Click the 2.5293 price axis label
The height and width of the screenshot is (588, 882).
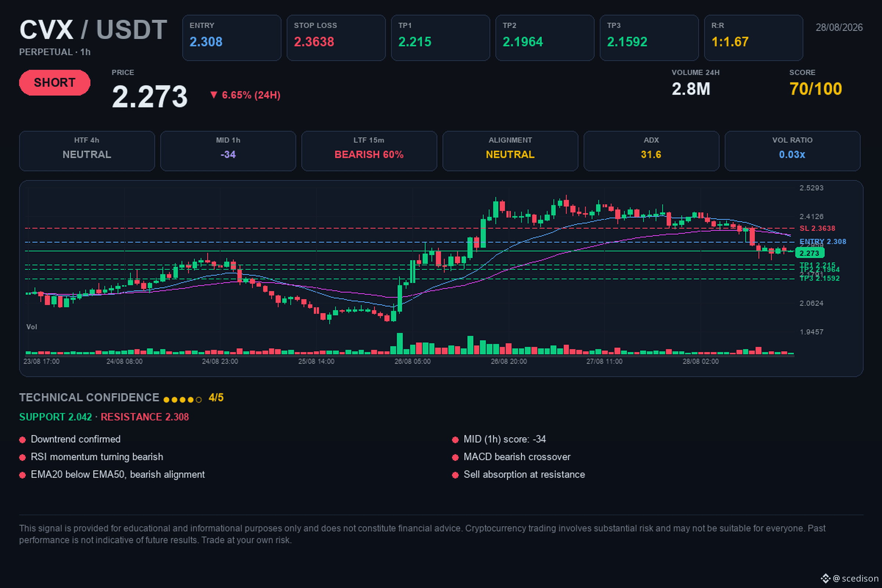click(811, 188)
